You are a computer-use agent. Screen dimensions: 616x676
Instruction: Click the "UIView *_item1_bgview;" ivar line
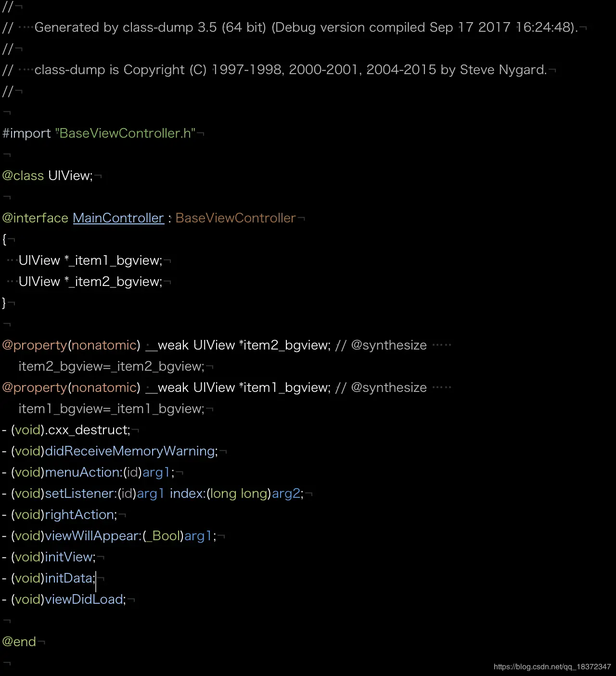click(90, 260)
